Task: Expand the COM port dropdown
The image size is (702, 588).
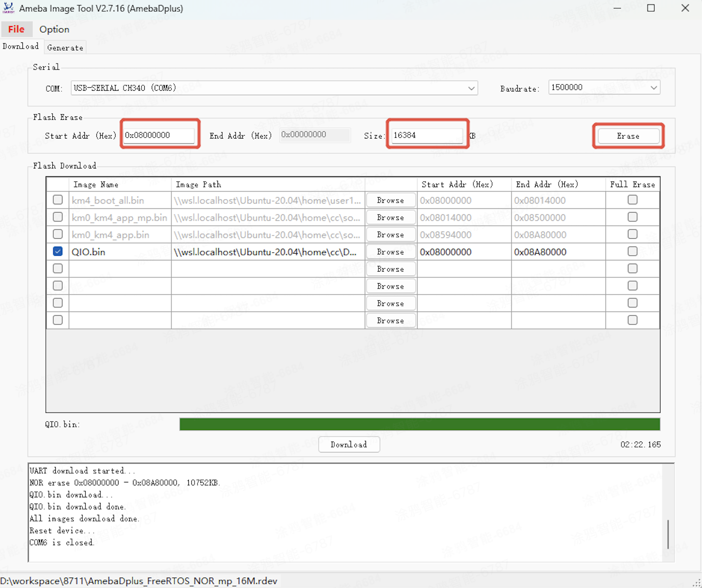Action: pos(471,88)
